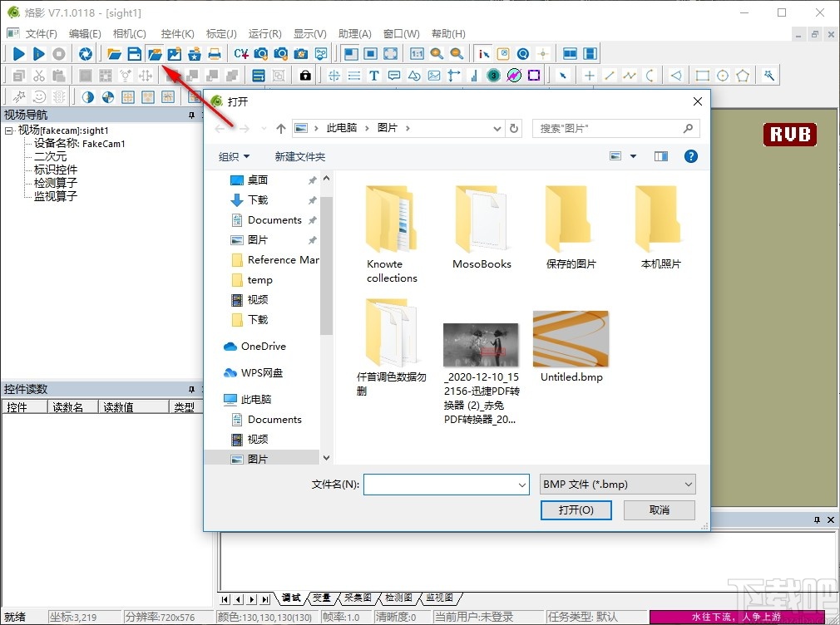Pin the 视场导航 panel
This screenshot has width=840, height=625.
[x=191, y=116]
